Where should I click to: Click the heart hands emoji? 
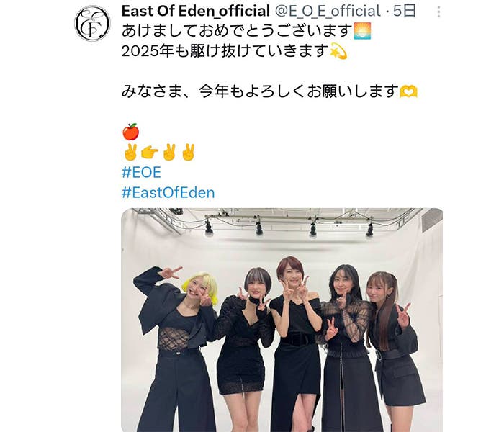408,91
